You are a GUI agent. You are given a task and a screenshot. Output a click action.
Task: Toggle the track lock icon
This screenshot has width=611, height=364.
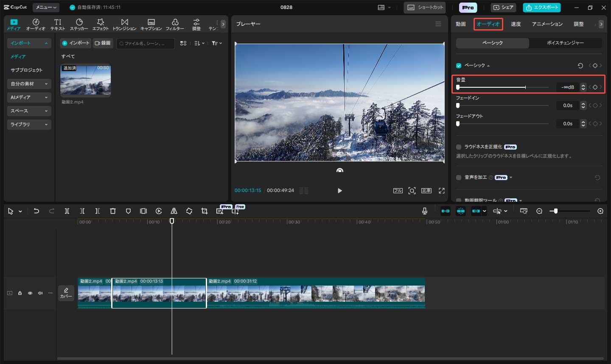20,293
